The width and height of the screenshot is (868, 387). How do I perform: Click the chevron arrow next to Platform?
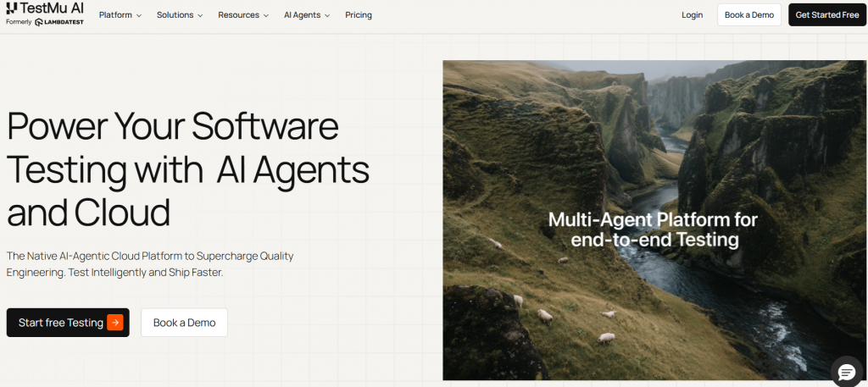[x=138, y=15]
